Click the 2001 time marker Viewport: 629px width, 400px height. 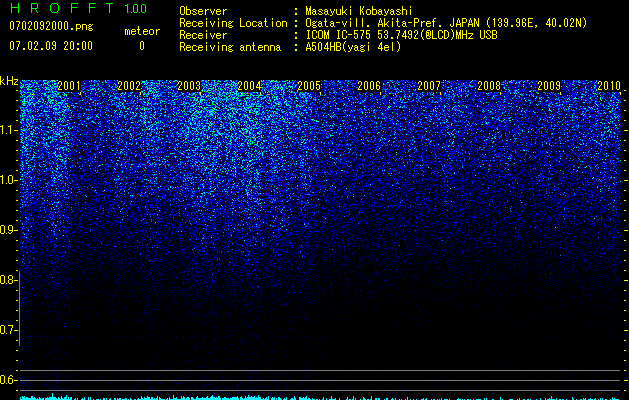pyautogui.click(x=69, y=85)
